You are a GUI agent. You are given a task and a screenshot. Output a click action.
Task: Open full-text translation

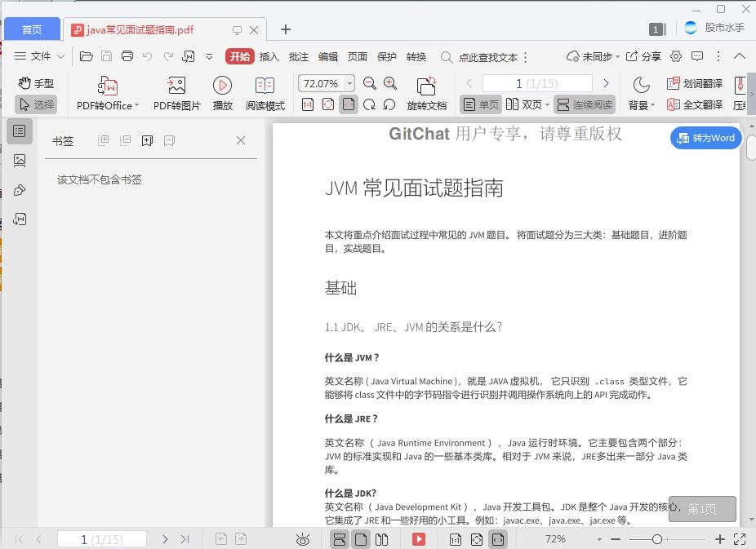(x=694, y=104)
